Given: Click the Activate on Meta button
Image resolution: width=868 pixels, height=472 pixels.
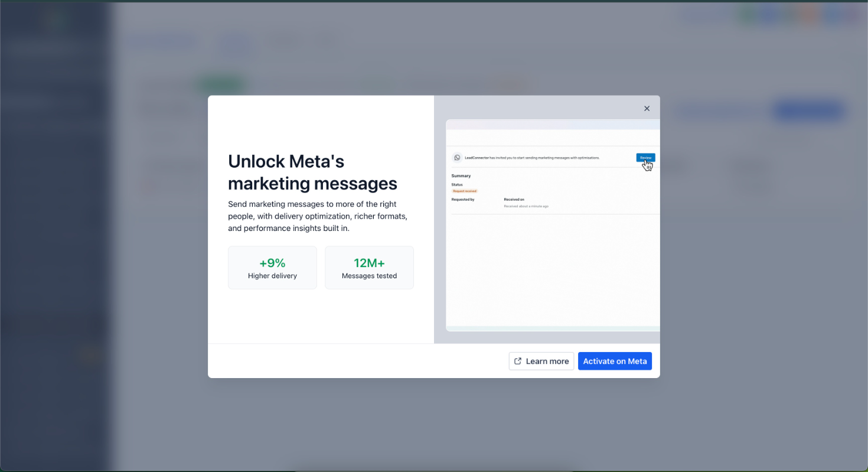Looking at the screenshot, I should click(x=615, y=361).
